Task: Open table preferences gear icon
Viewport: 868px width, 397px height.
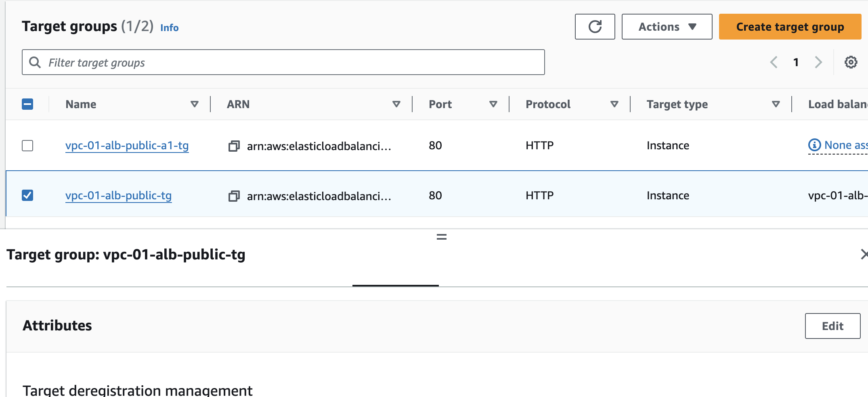Action: click(851, 62)
